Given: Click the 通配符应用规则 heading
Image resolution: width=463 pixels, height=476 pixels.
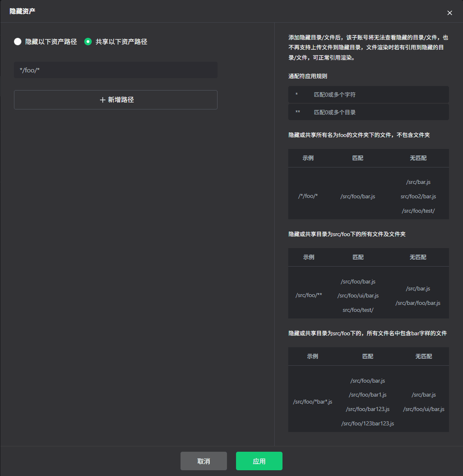Looking at the screenshot, I should (x=308, y=76).
